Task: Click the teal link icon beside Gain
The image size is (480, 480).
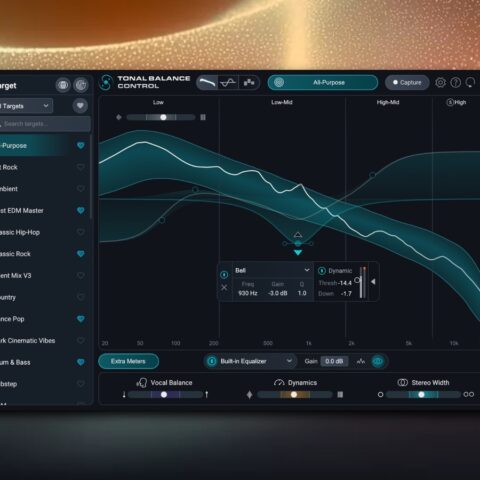Action: [x=378, y=361]
